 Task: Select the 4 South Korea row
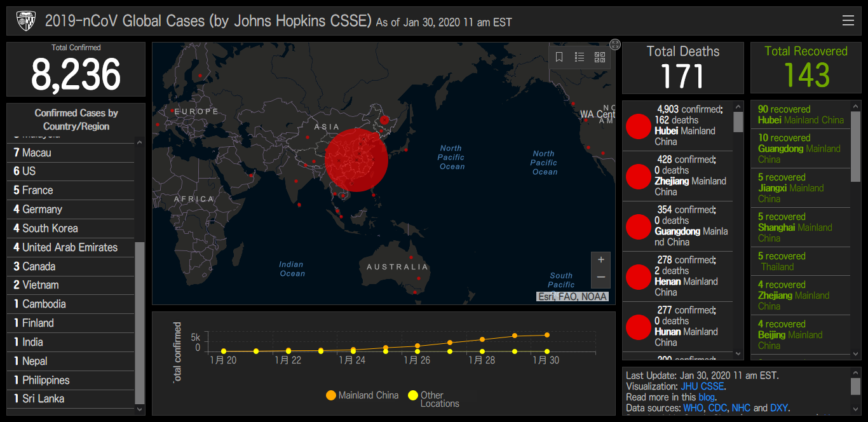click(71, 229)
